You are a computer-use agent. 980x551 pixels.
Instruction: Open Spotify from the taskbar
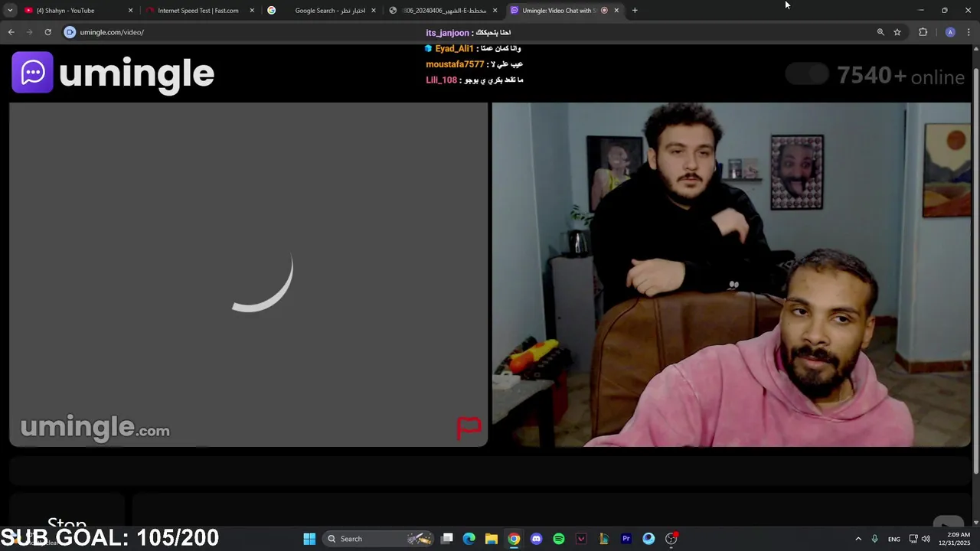click(x=559, y=539)
